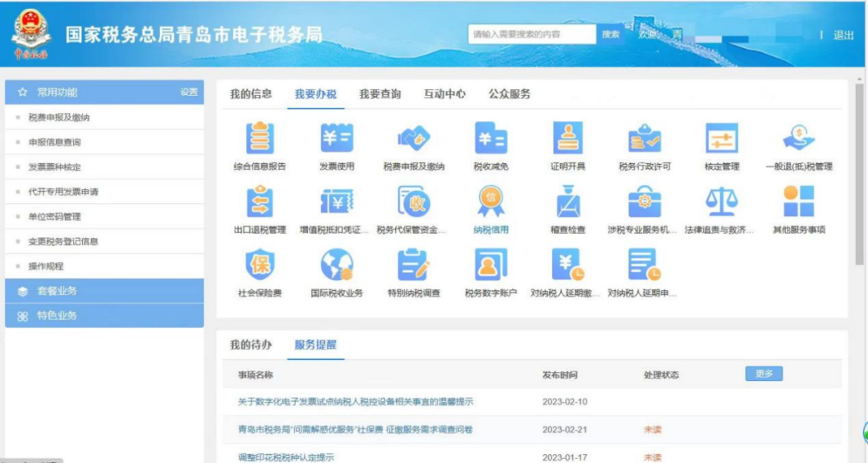
Task: Open the 其他服务事项 icon
Action: tap(799, 202)
